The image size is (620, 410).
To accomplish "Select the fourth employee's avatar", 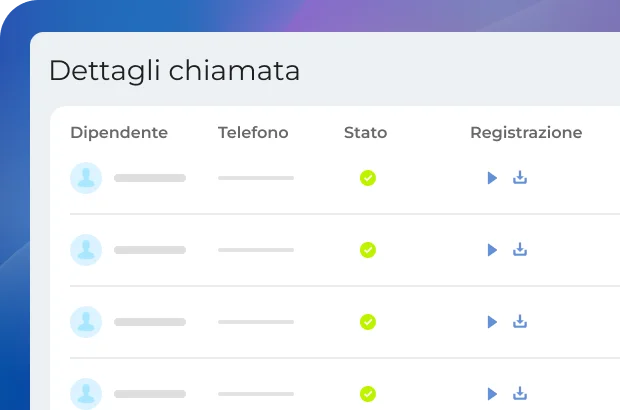I will coord(86,394).
